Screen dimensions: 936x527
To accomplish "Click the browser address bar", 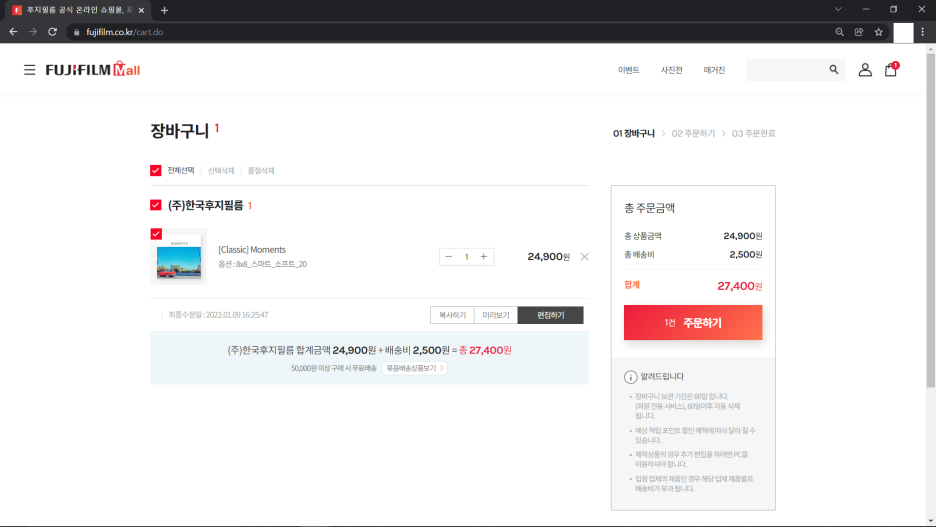I will [448, 32].
